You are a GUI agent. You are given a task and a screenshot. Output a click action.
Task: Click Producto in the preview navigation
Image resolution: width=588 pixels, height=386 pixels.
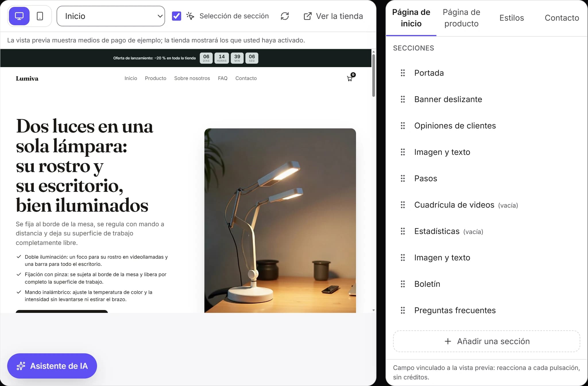pos(156,78)
